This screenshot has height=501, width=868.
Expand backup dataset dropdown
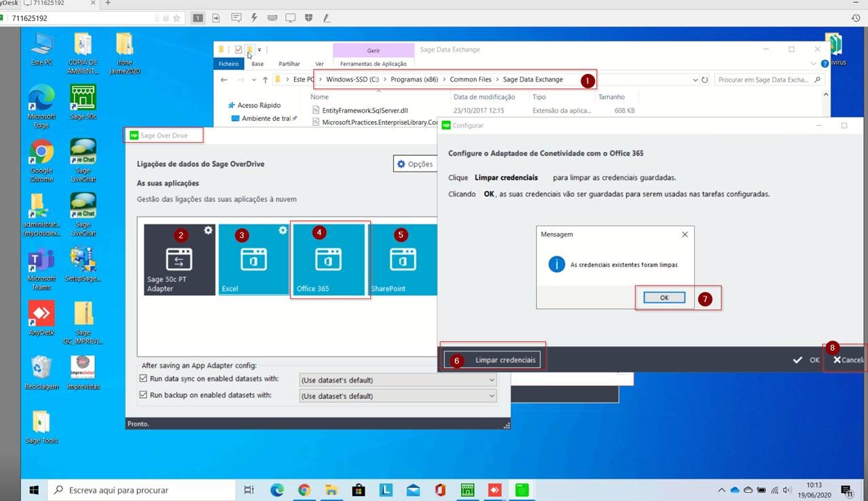tap(492, 396)
